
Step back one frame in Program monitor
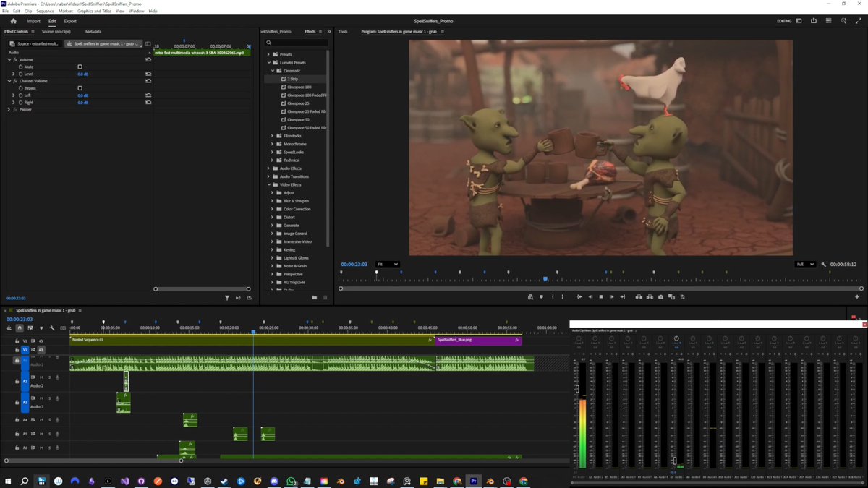point(590,296)
